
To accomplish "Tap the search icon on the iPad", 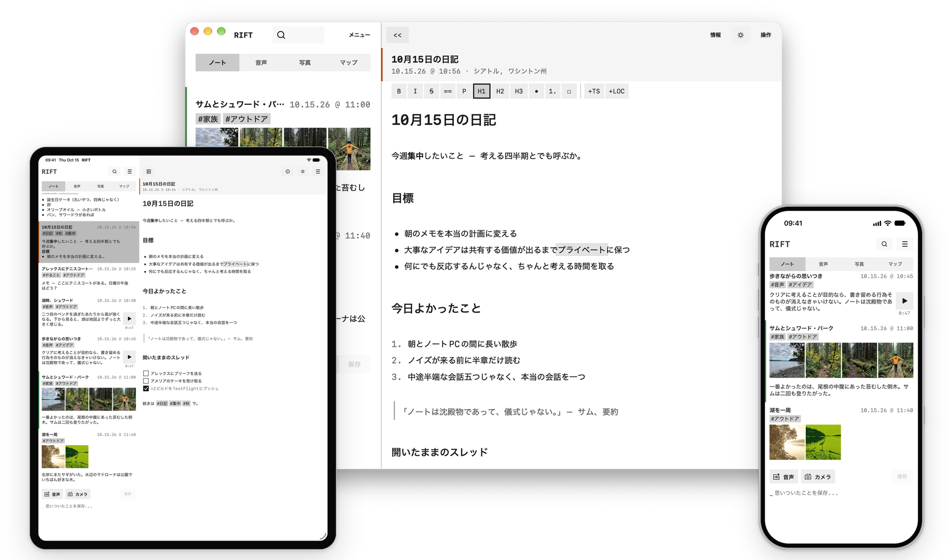I will (x=115, y=171).
